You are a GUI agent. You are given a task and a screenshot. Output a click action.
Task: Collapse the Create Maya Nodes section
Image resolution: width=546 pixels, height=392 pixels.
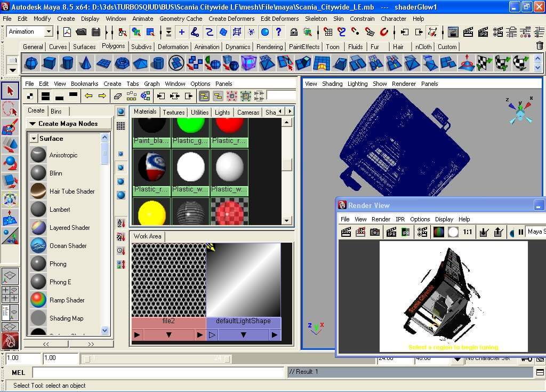point(33,124)
